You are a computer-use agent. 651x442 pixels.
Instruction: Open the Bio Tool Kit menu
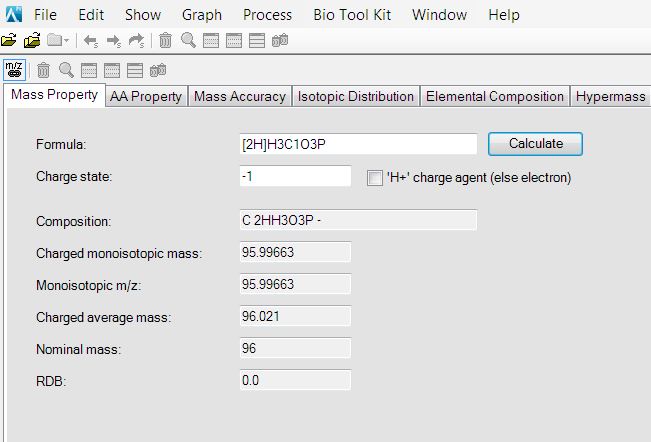coord(352,15)
